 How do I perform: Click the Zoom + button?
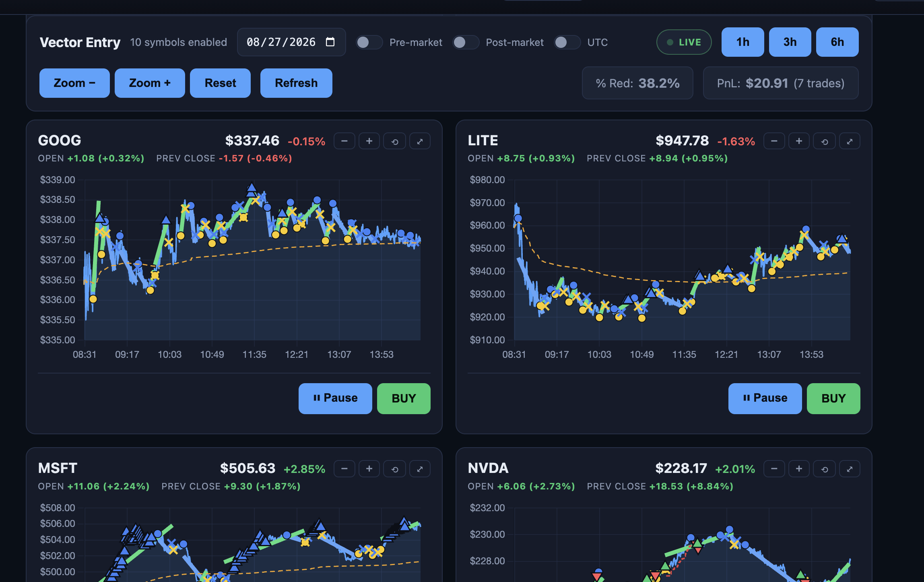coord(150,83)
